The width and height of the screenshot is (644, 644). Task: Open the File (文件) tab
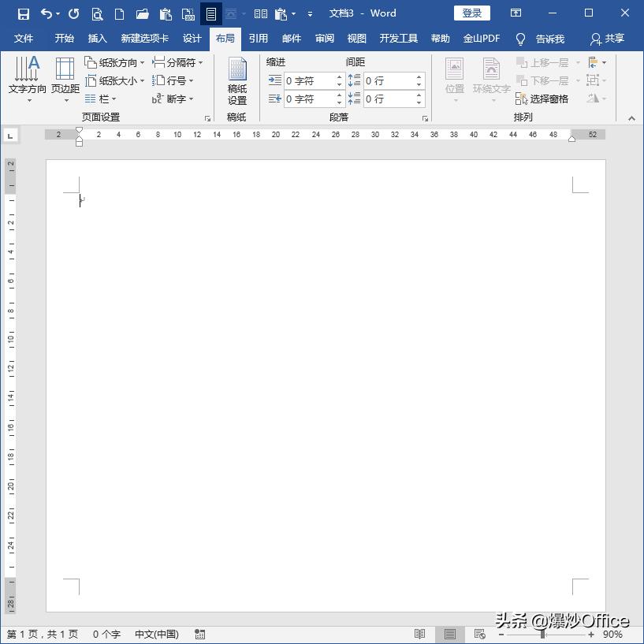point(24,39)
